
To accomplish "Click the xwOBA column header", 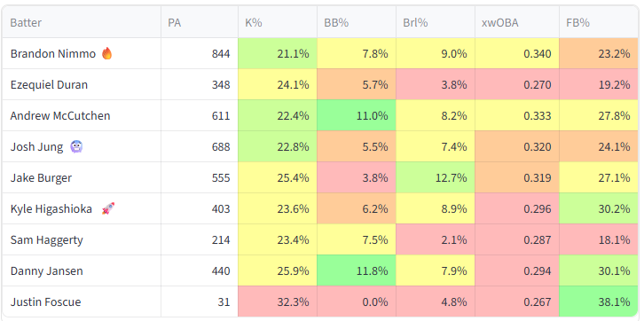I will point(517,22).
